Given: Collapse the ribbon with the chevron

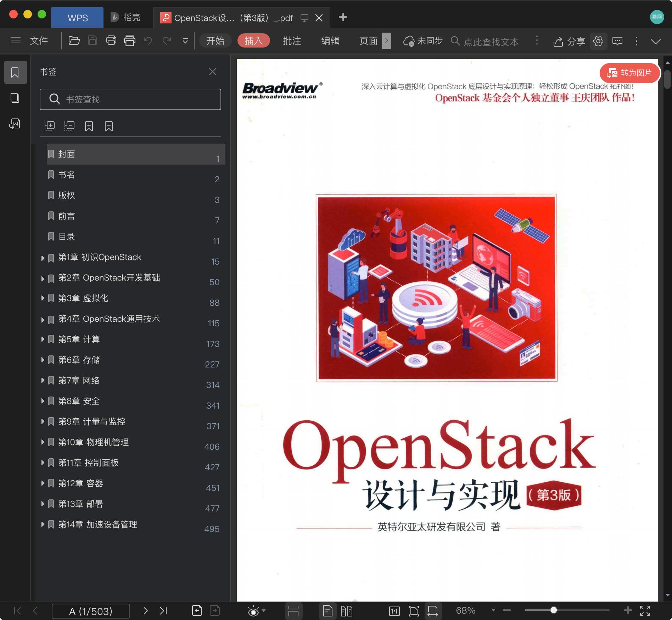Looking at the screenshot, I should (656, 41).
